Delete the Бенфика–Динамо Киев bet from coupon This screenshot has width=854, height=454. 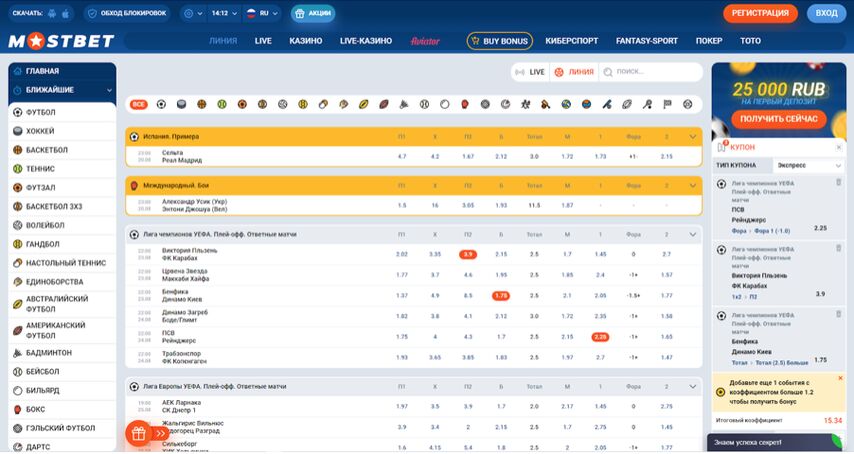[839, 314]
